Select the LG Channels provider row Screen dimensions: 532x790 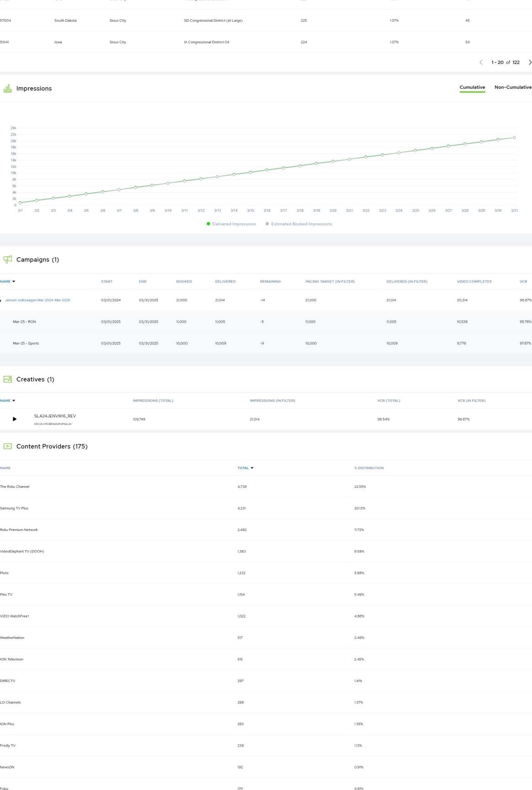[x=266, y=702]
